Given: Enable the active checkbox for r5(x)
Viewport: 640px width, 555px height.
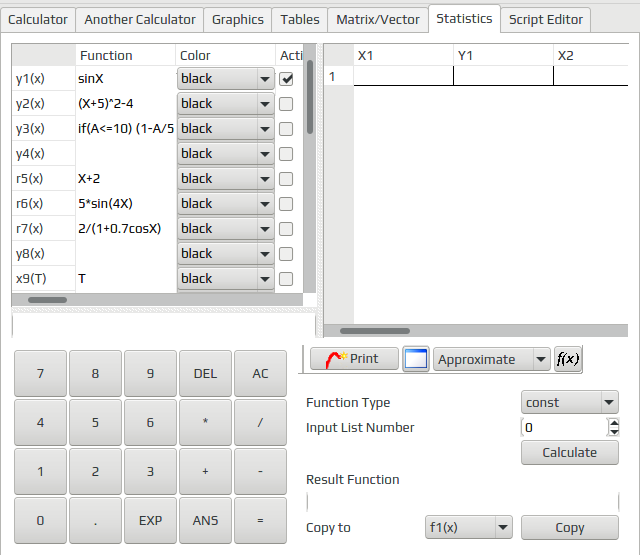Looking at the screenshot, I should [x=286, y=179].
